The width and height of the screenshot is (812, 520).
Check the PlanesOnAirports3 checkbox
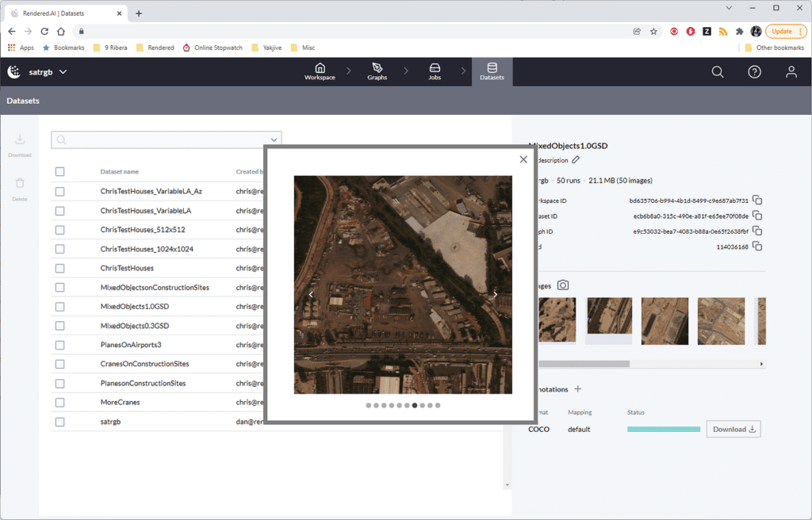tap(60, 345)
